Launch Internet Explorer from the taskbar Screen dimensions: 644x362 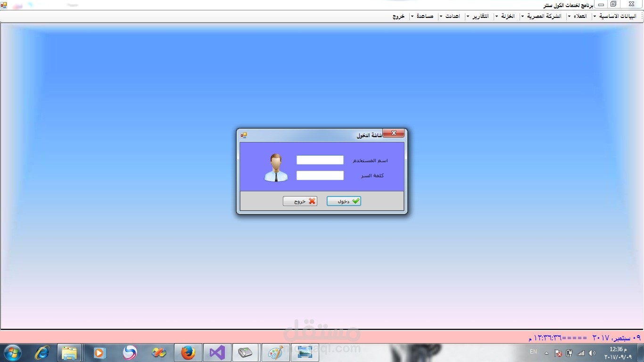click(x=42, y=353)
